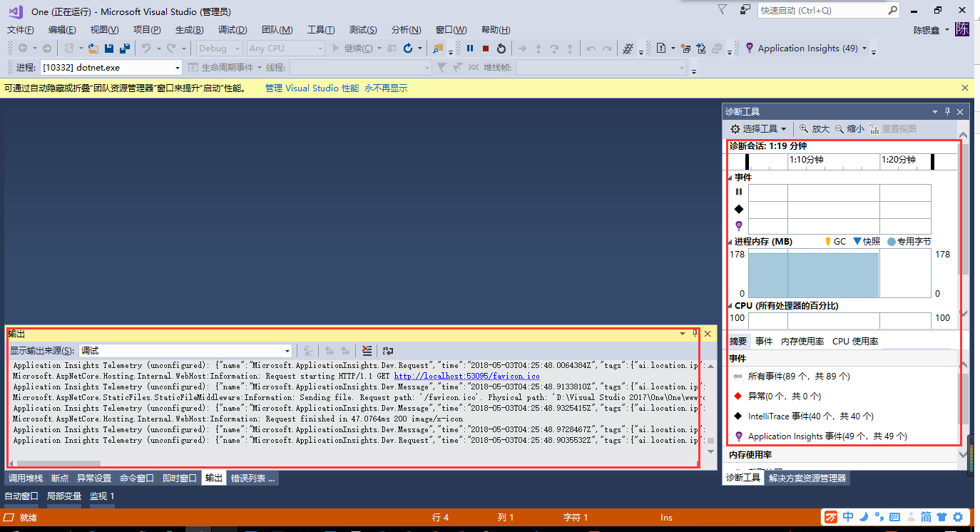Switch to the 局部变量 tab
The width and height of the screenshot is (980, 532).
[x=64, y=496]
